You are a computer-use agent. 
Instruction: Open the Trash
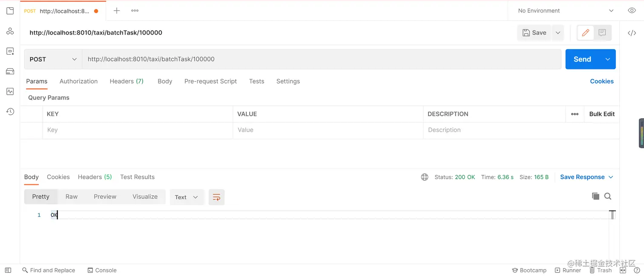pos(601,270)
